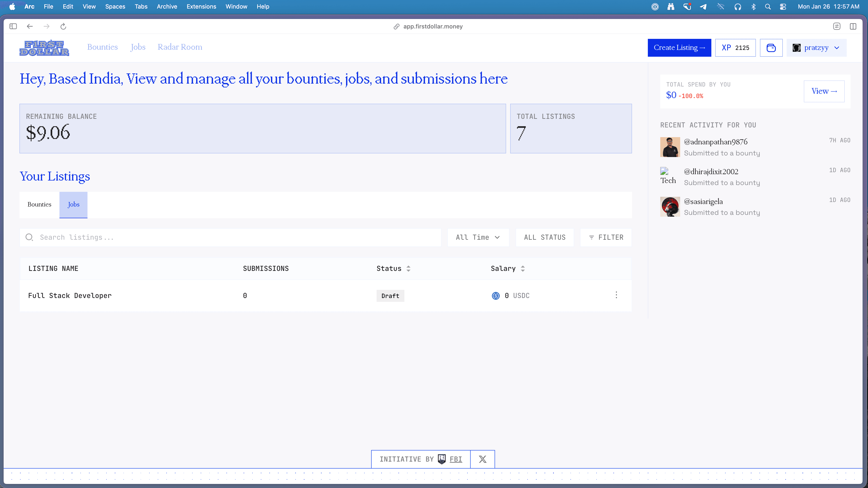The width and height of the screenshot is (868, 488).
Task: Reload the page with refresh icon
Action: click(63, 26)
